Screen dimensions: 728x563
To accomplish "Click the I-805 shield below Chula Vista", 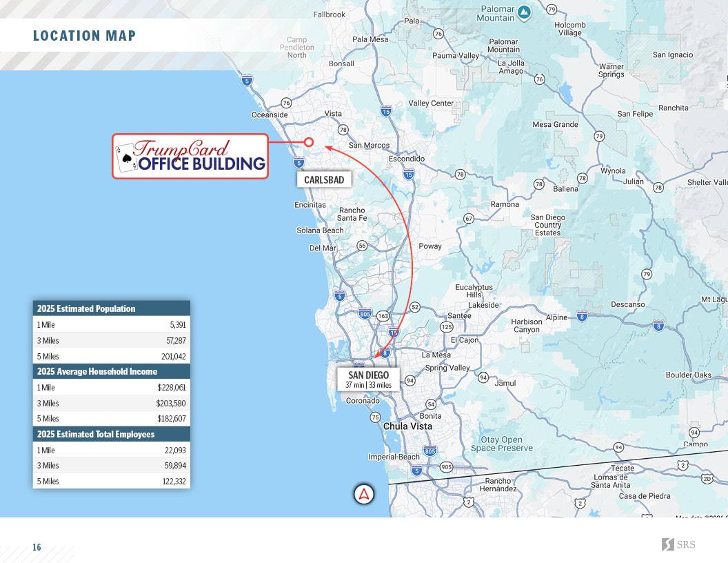I will pos(430,451).
